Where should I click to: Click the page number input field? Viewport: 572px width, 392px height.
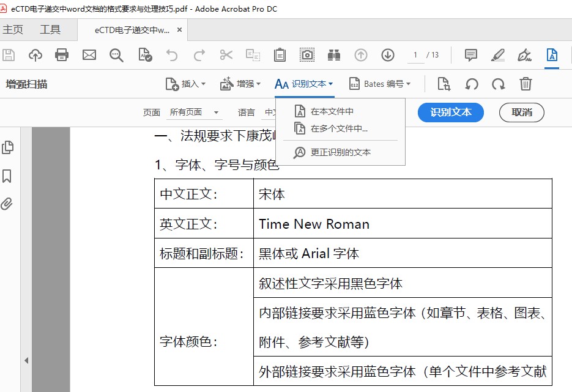coord(415,55)
